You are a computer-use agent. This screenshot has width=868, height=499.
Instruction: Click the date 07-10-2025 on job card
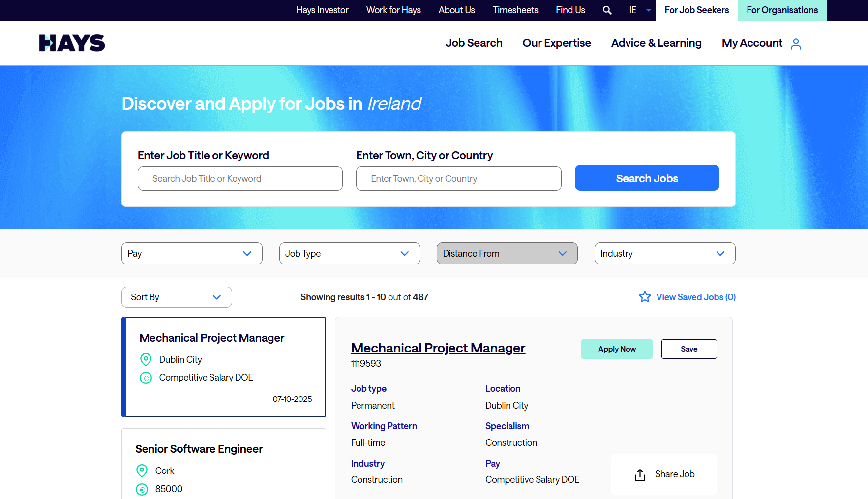292,399
